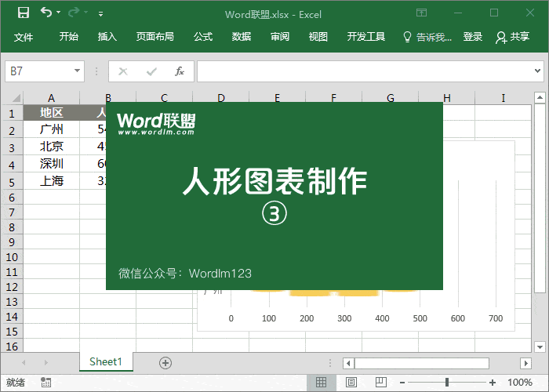
Task: Click the Enter checkmark icon in formula bar
Action: (x=151, y=72)
